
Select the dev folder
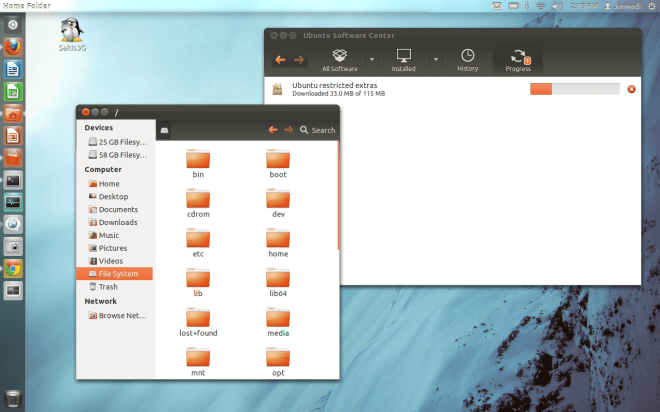point(278,203)
